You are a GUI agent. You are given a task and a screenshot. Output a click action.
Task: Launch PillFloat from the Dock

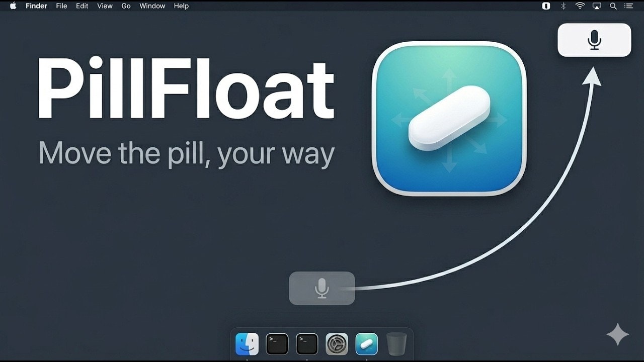click(367, 344)
